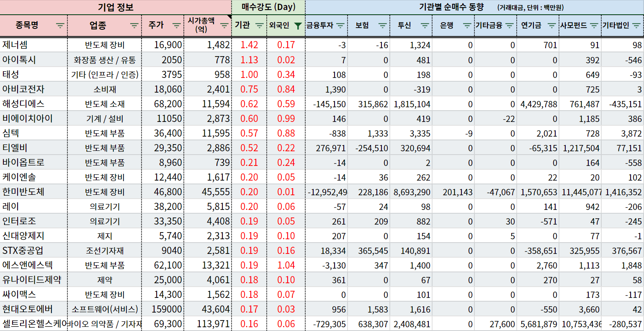Open the 기타법인 column filter dropdown
The height and width of the screenshot is (331, 644).
tap(636, 26)
